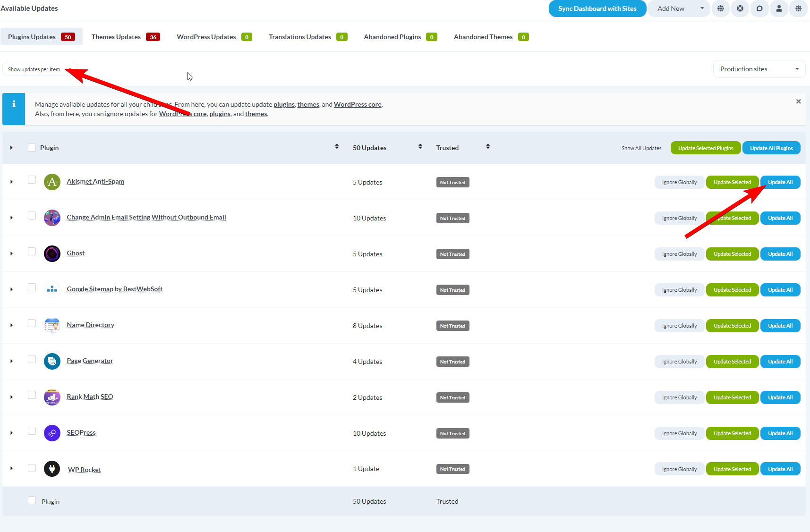Click Ignore Globally for Page Generator
The height and width of the screenshot is (532, 810).
click(679, 361)
